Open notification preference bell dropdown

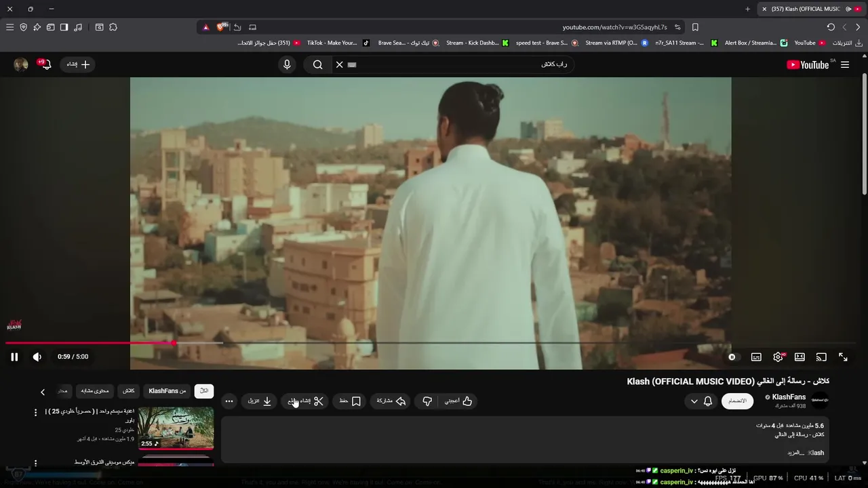[x=701, y=401]
